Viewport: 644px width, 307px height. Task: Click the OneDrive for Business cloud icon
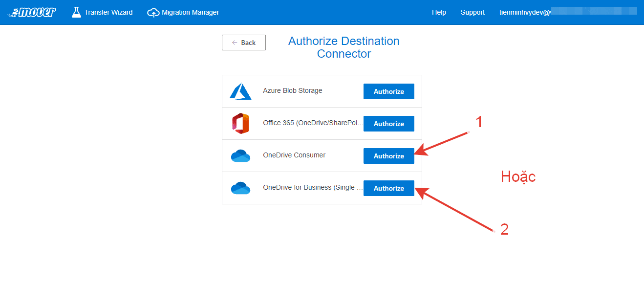click(x=240, y=188)
